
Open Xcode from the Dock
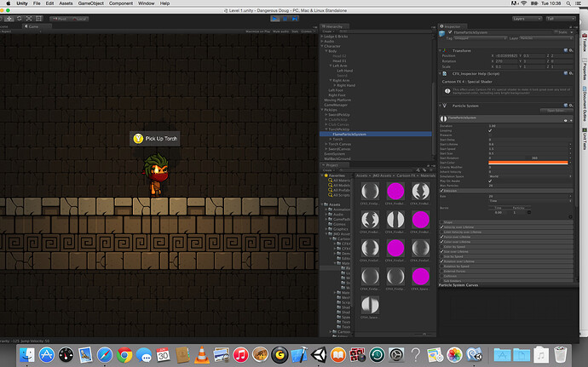click(x=299, y=354)
